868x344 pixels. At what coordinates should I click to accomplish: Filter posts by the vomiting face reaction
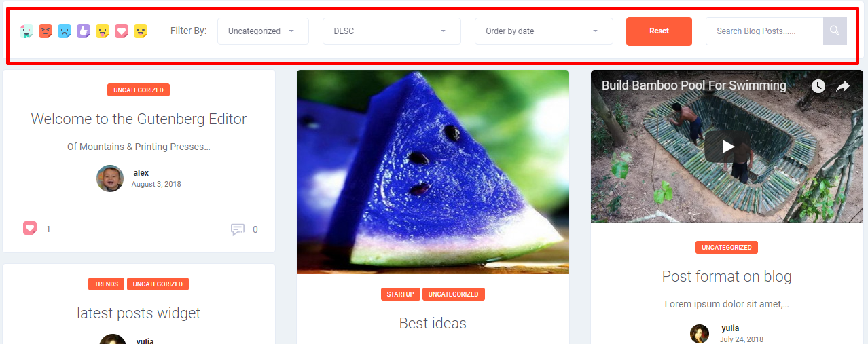26,31
